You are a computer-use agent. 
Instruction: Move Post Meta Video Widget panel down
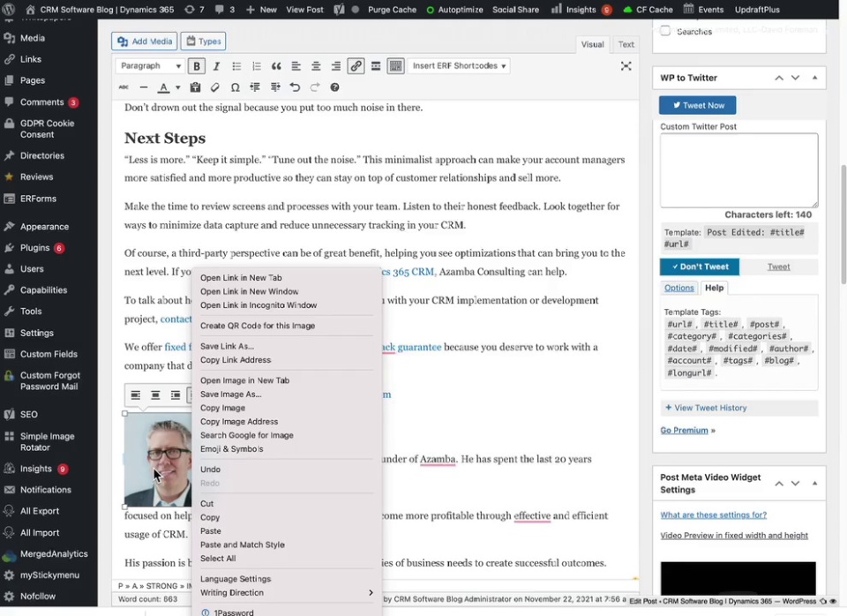click(x=795, y=484)
